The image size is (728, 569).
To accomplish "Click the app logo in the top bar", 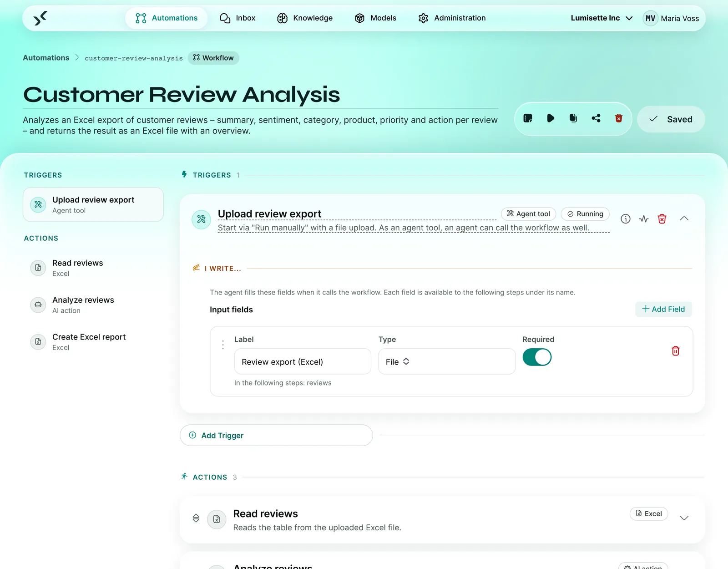I will click(x=40, y=18).
